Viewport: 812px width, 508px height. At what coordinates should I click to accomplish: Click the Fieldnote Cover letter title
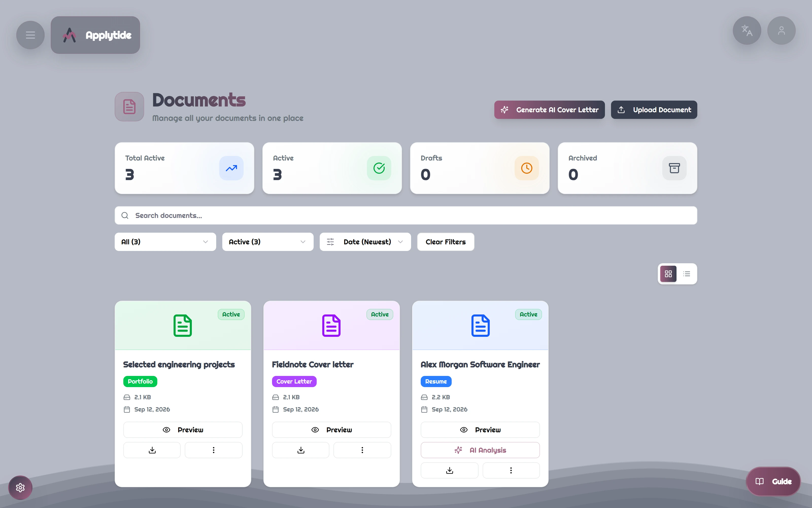coord(313,364)
